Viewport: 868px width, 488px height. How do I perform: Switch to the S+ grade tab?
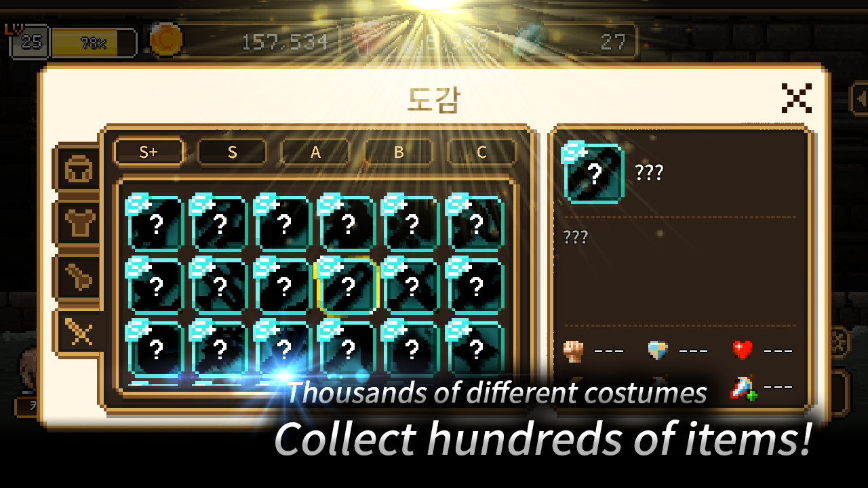pos(149,152)
